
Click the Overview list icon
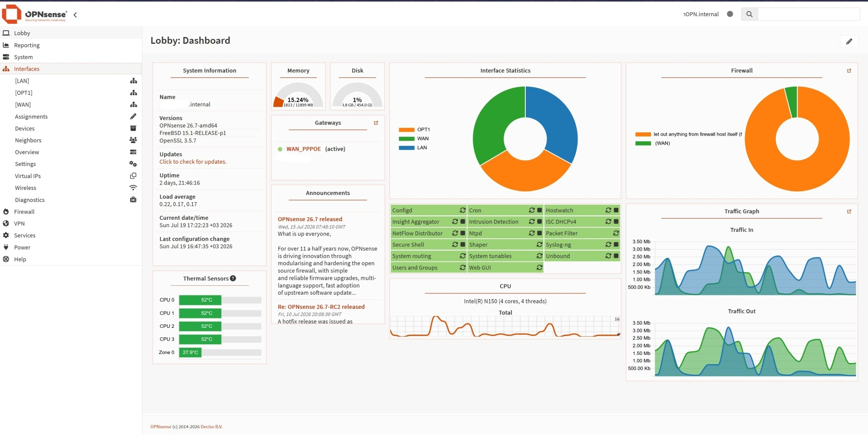[133, 152]
